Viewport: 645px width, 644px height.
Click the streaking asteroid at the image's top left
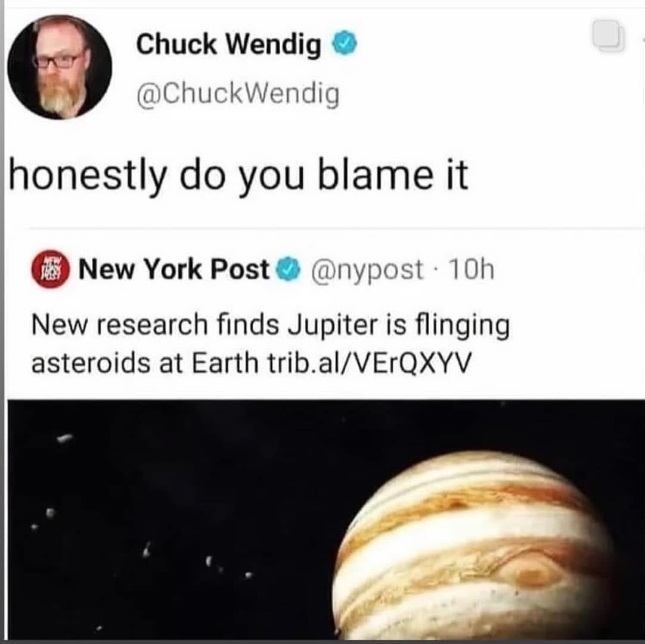coord(65,438)
